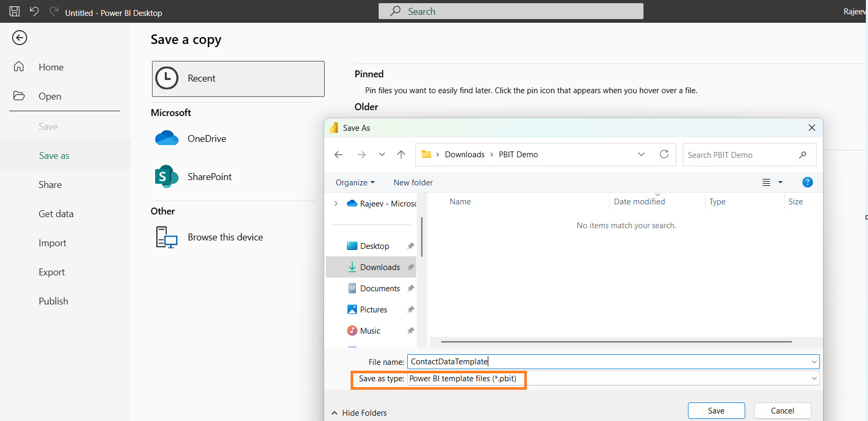Go up one folder level
868x421 pixels.
click(401, 155)
